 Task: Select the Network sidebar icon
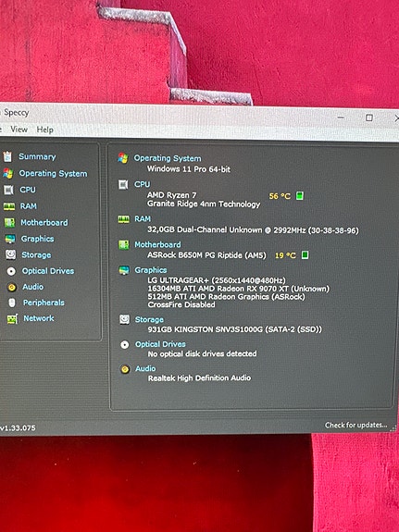tap(12, 318)
